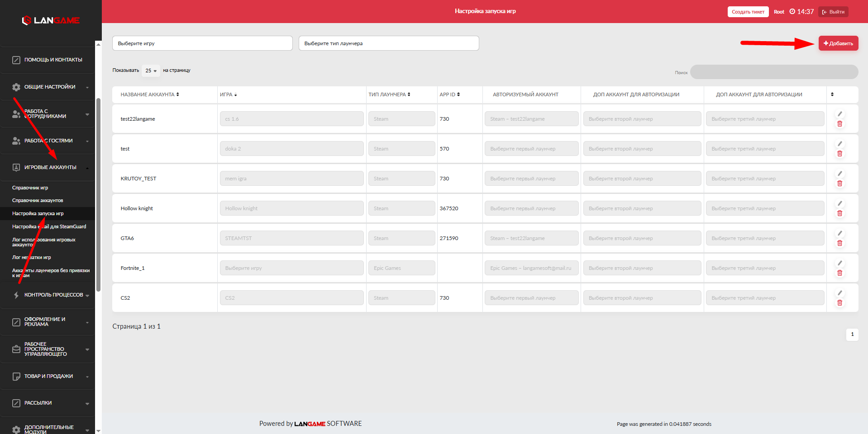
Task: Sort by 'Название аккаунта' column header
Action: (x=150, y=94)
